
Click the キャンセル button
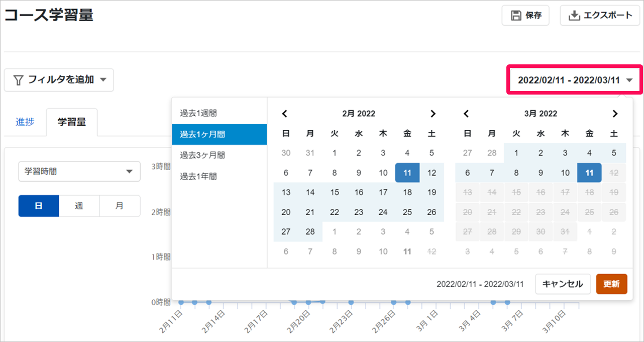563,284
